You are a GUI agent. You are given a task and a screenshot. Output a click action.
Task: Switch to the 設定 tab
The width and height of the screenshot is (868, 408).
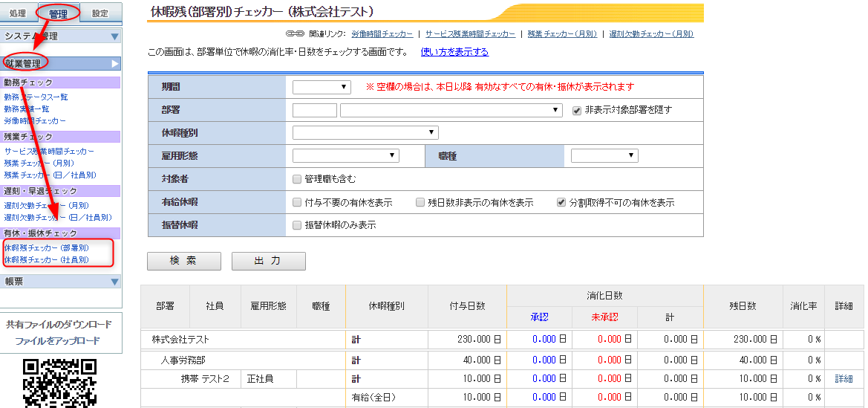(x=100, y=13)
